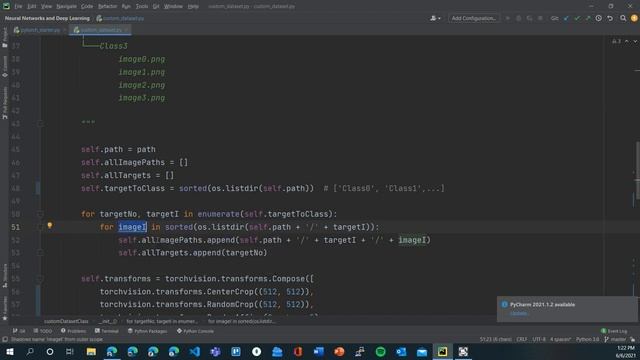This screenshot has width=640, height=360.
Task: Open the Terminal tool window
Action: 107,331
